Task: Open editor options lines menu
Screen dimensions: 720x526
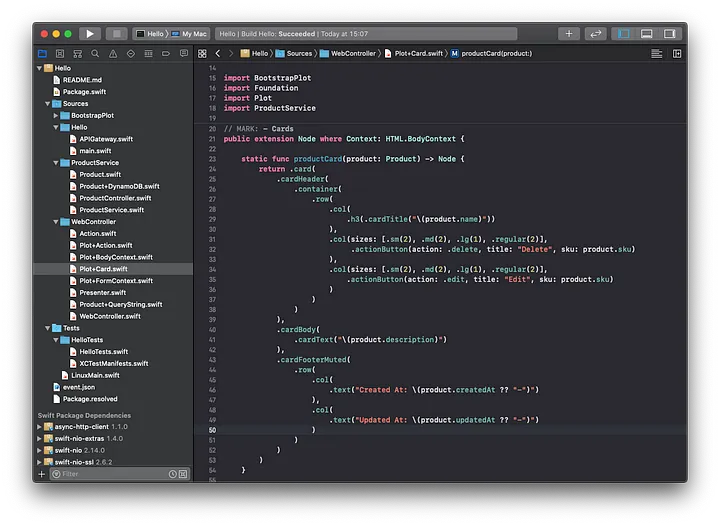Action: click(657, 54)
